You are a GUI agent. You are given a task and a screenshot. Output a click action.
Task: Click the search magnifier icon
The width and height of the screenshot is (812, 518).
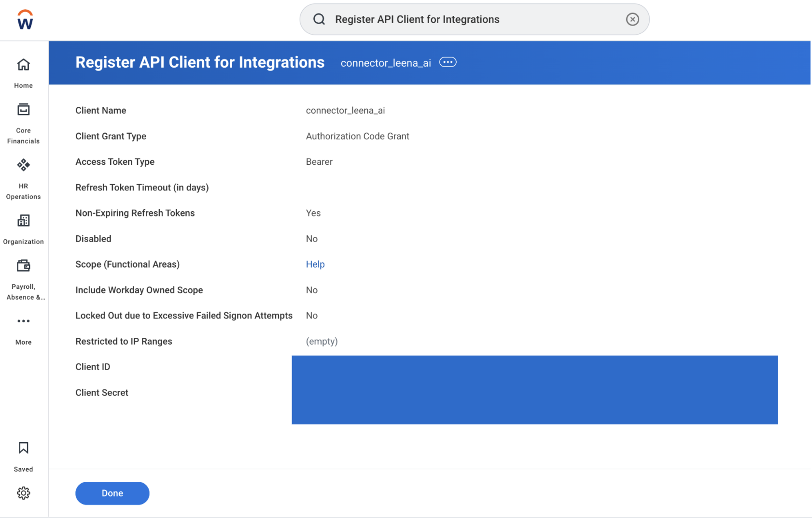pyautogui.click(x=319, y=19)
